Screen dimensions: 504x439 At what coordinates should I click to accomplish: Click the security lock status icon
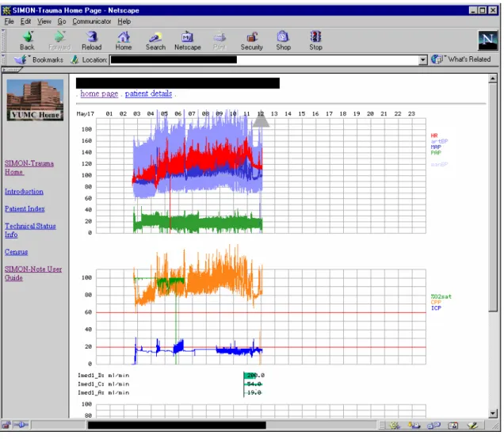pos(6,426)
